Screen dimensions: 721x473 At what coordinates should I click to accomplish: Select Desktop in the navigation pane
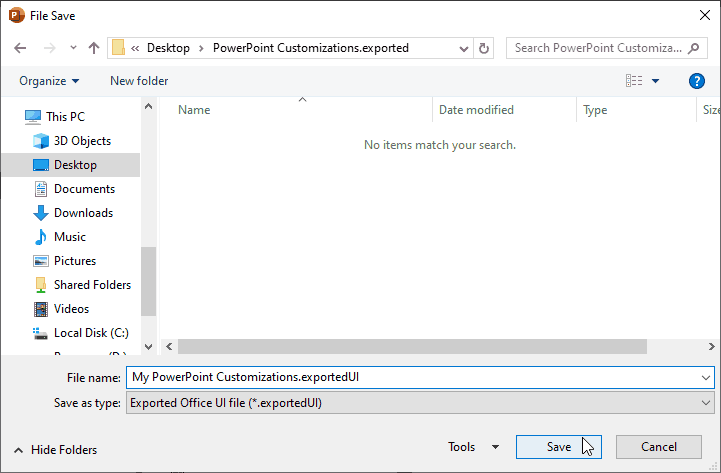click(x=71, y=165)
